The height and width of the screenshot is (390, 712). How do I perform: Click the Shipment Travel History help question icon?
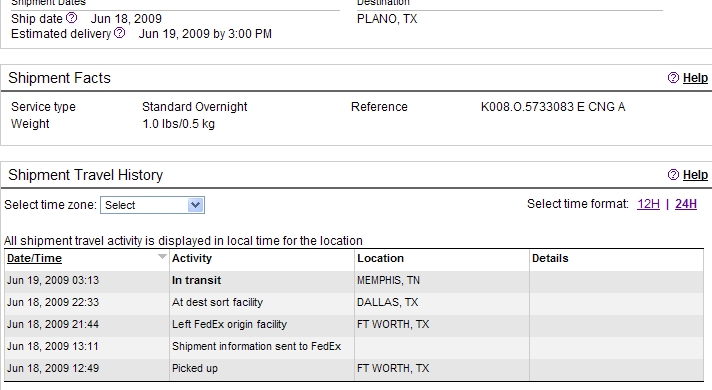click(x=673, y=175)
